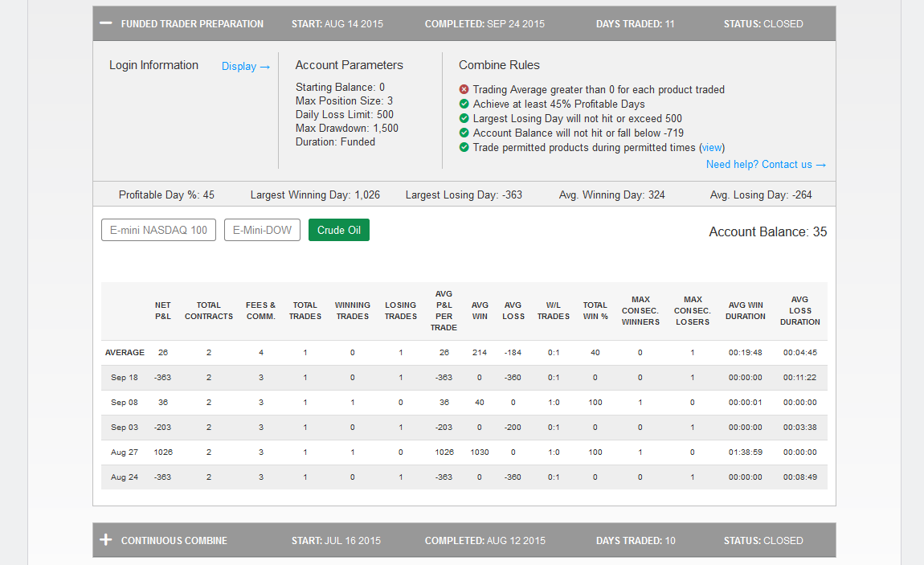Open Display login information link

(x=246, y=67)
